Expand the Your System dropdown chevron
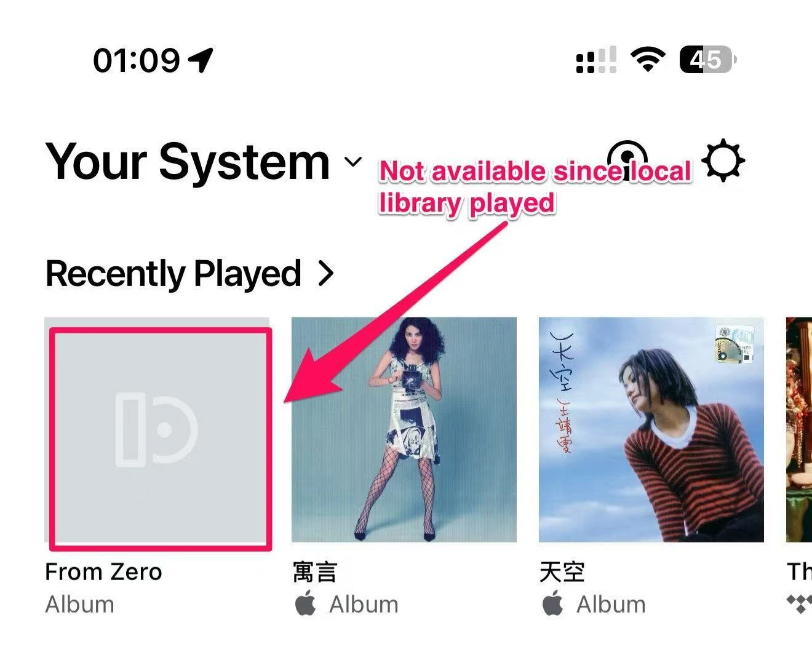Screen dimensions: 812x663 [x=352, y=162]
